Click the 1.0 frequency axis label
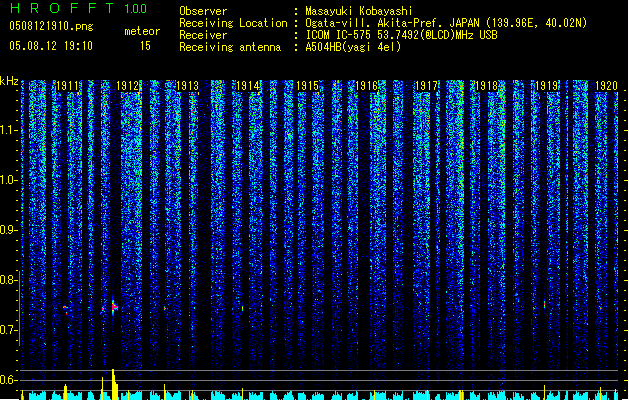This screenshot has height=400, width=629. click(8, 180)
